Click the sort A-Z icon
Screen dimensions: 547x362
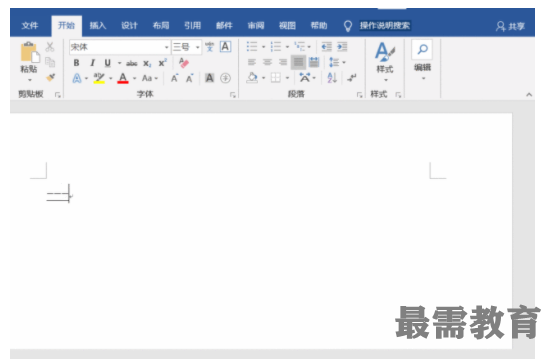[332, 78]
